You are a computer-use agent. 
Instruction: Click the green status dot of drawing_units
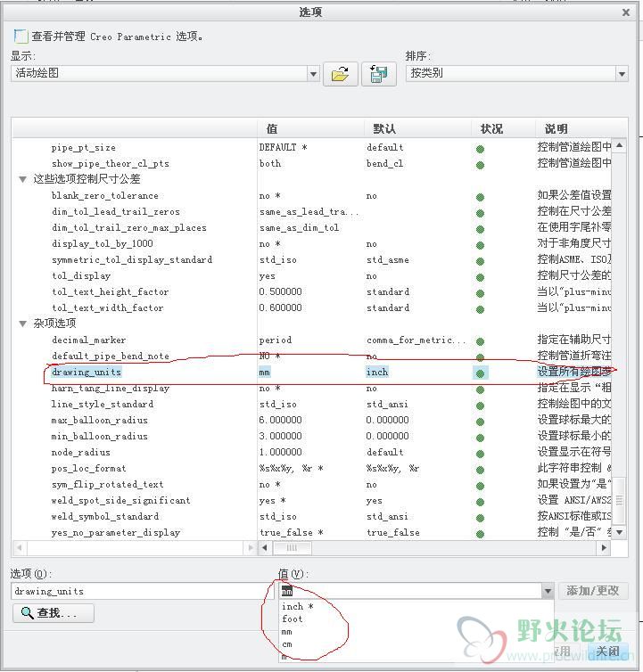tap(481, 373)
